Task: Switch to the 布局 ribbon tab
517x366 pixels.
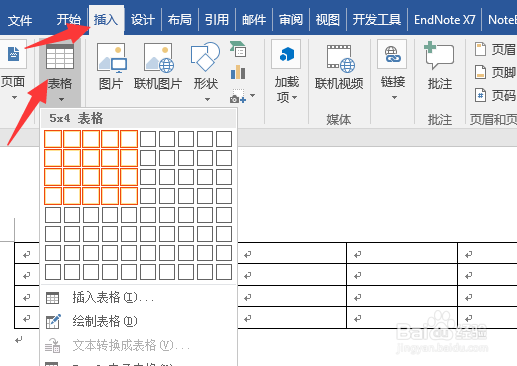Action: [180, 20]
